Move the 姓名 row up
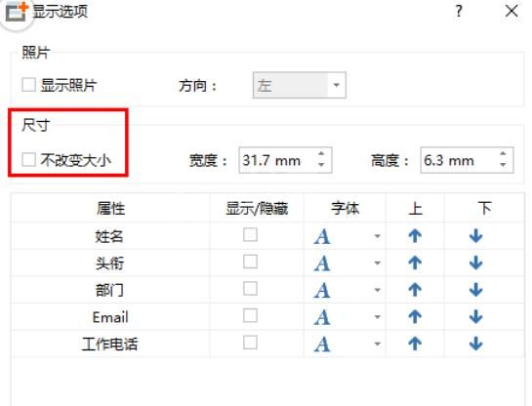The width and height of the screenshot is (532, 406). [415, 236]
